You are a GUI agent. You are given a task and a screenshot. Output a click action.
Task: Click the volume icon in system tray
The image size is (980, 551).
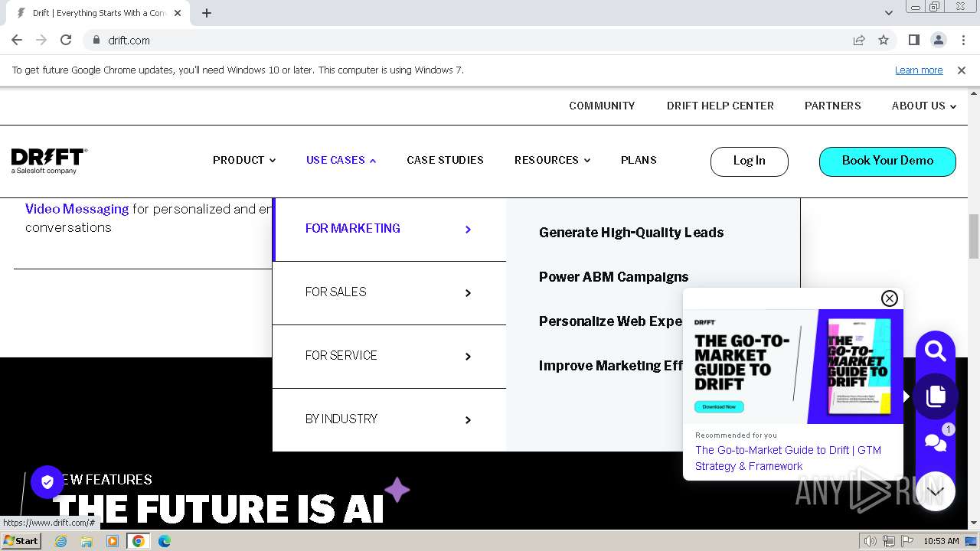870,541
